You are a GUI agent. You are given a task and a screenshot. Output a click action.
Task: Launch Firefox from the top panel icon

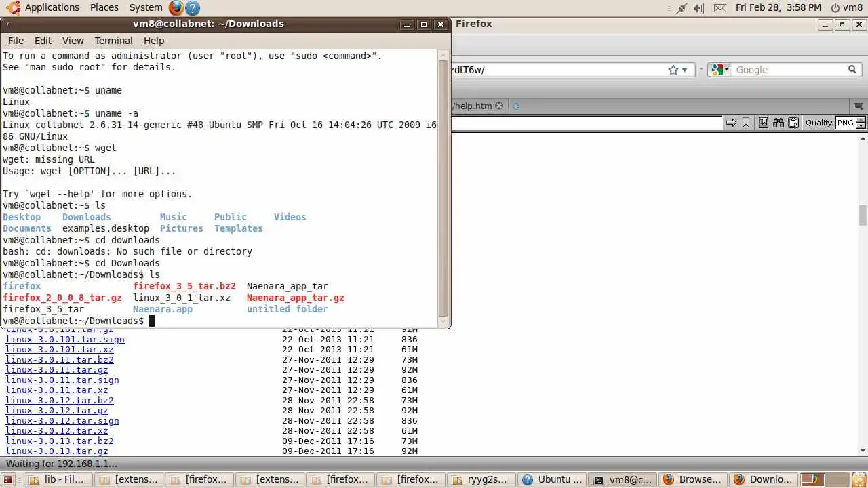click(176, 8)
